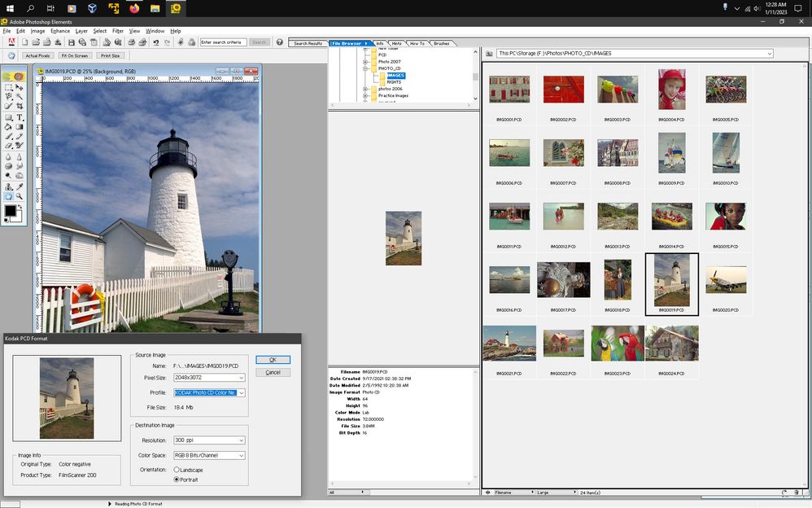Confirm with the OK button
This screenshot has width=812, height=508.
[x=273, y=359]
